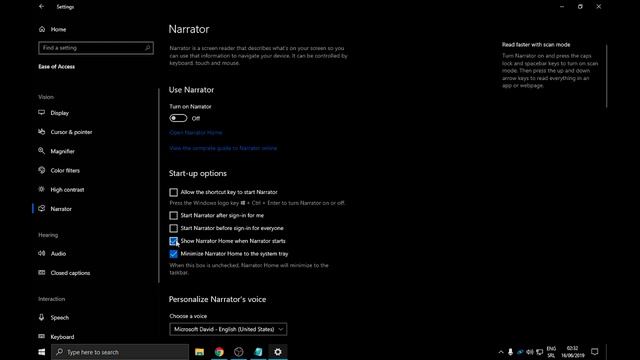The width and height of the screenshot is (640, 360).
Task: Click the sidebar vertical scrollbar
Action: click(159, 186)
